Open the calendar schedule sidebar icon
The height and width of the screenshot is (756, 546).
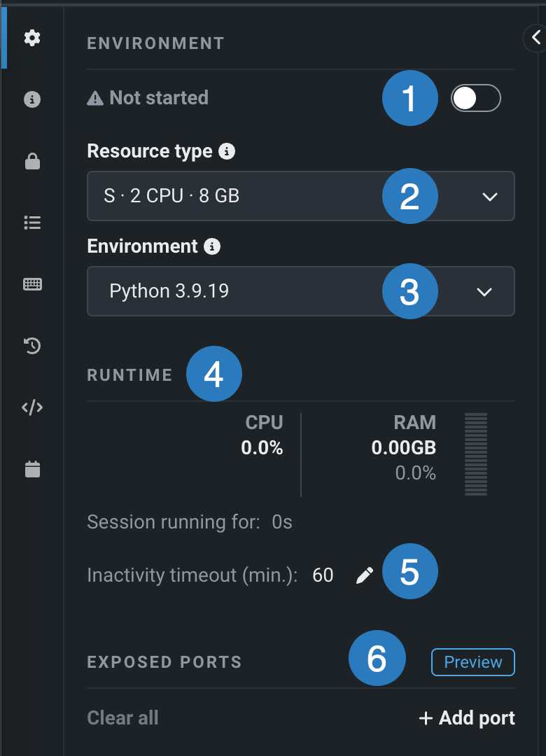tap(32, 469)
